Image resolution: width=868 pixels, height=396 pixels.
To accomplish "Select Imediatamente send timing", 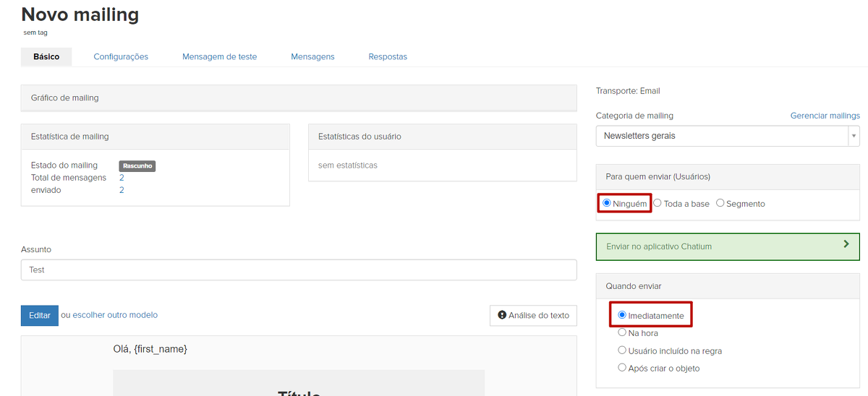I will coord(622,315).
